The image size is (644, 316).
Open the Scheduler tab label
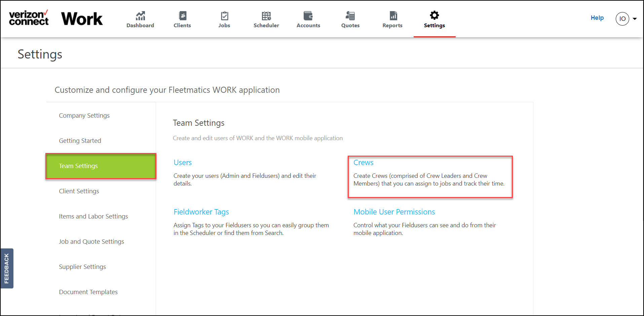(x=266, y=26)
